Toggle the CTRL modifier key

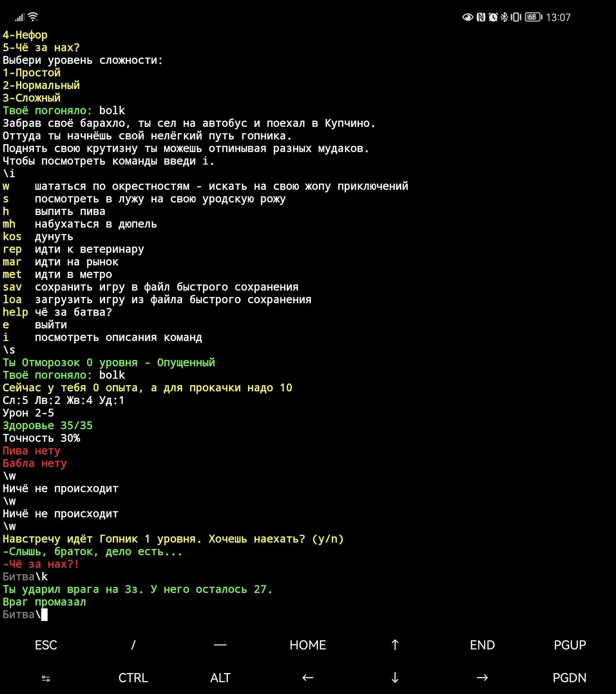(x=133, y=678)
